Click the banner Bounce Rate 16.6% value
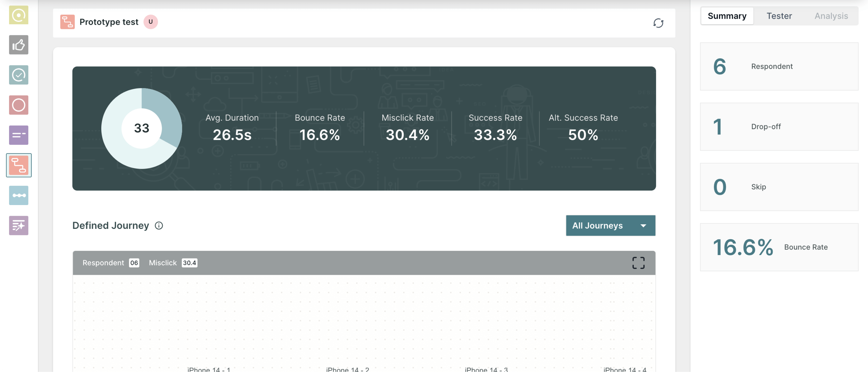This screenshot has width=868, height=372. 320,135
